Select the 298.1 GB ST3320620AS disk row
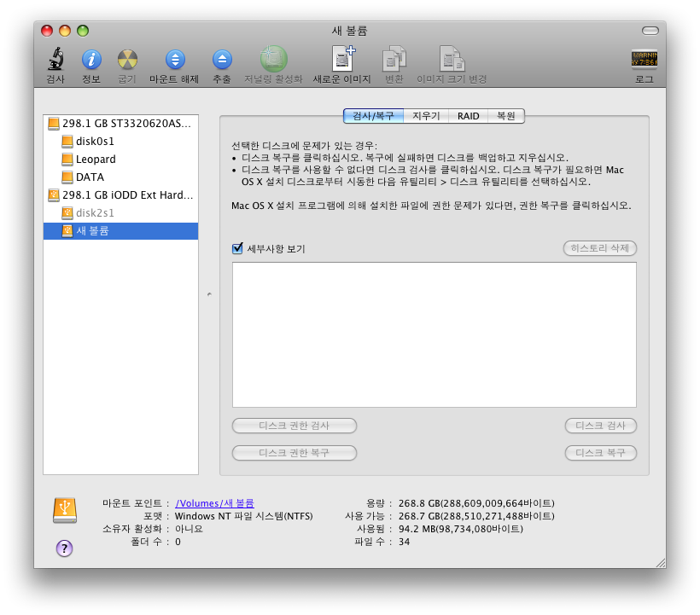The image size is (700, 615). coord(120,124)
